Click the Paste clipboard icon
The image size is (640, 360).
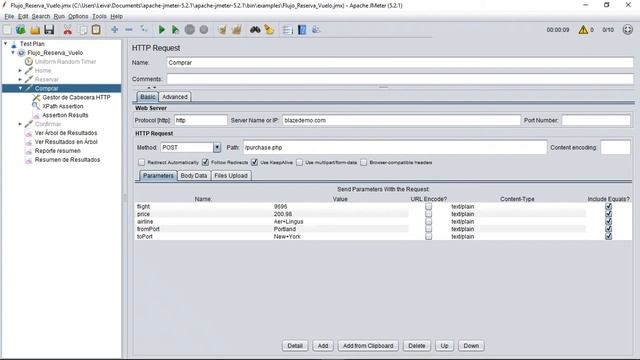coord(96,30)
